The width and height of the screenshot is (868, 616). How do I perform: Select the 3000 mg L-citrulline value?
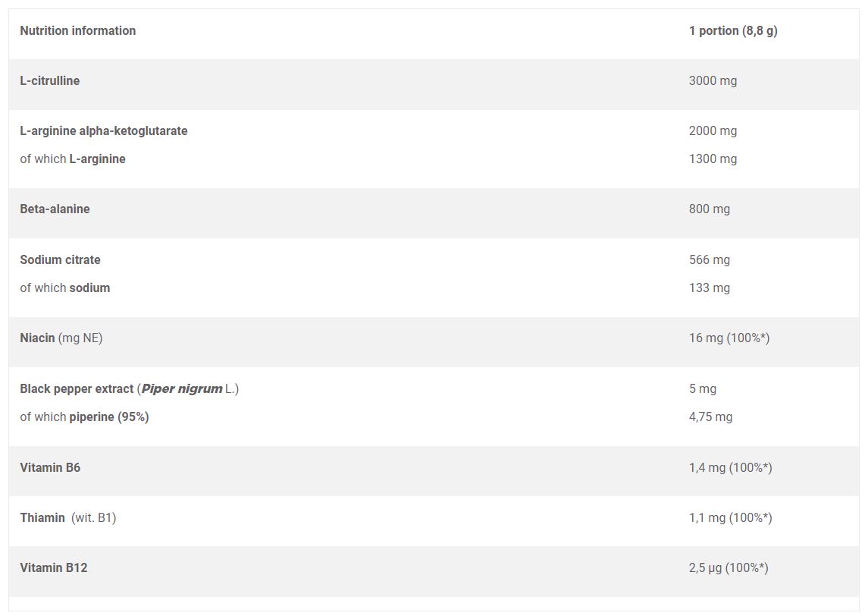point(713,81)
